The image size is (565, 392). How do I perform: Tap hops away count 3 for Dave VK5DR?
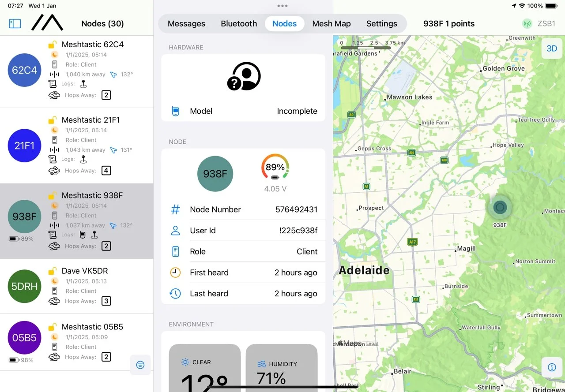pos(106,301)
